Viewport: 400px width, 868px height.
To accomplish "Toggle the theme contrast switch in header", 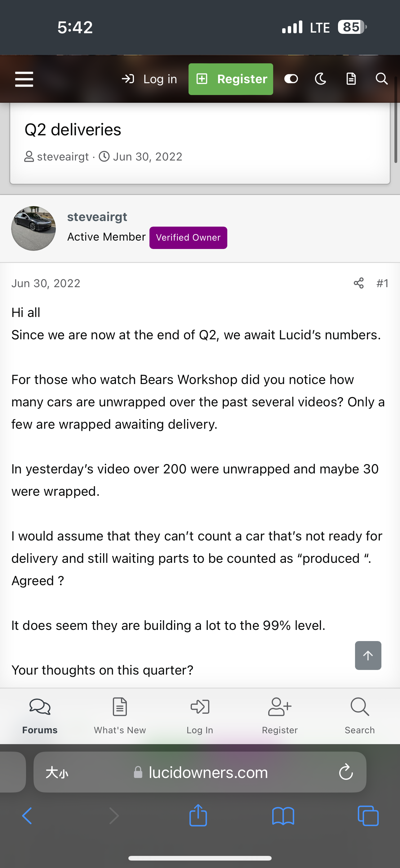I will click(291, 79).
